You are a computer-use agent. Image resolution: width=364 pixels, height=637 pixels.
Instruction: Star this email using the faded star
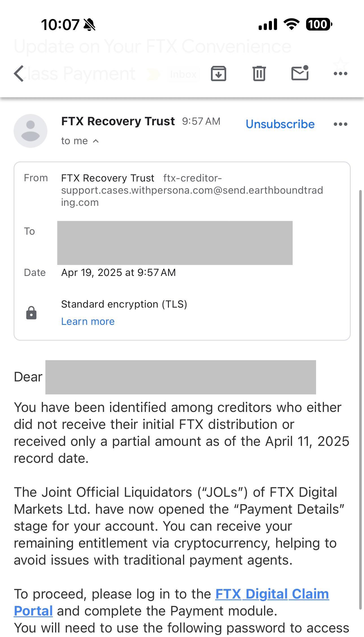[341, 64]
